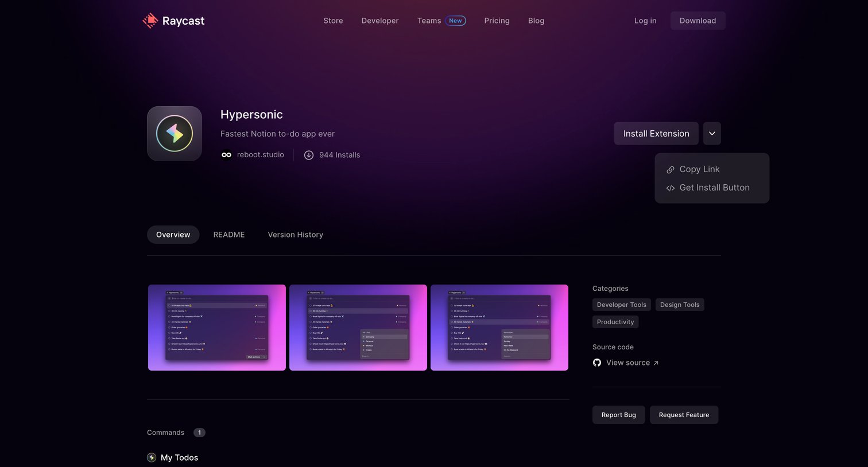Click the My Todos command icon
868x467 pixels.
pos(152,458)
